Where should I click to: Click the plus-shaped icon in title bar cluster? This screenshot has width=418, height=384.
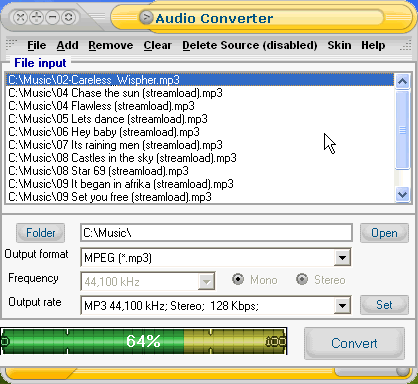click(x=37, y=17)
